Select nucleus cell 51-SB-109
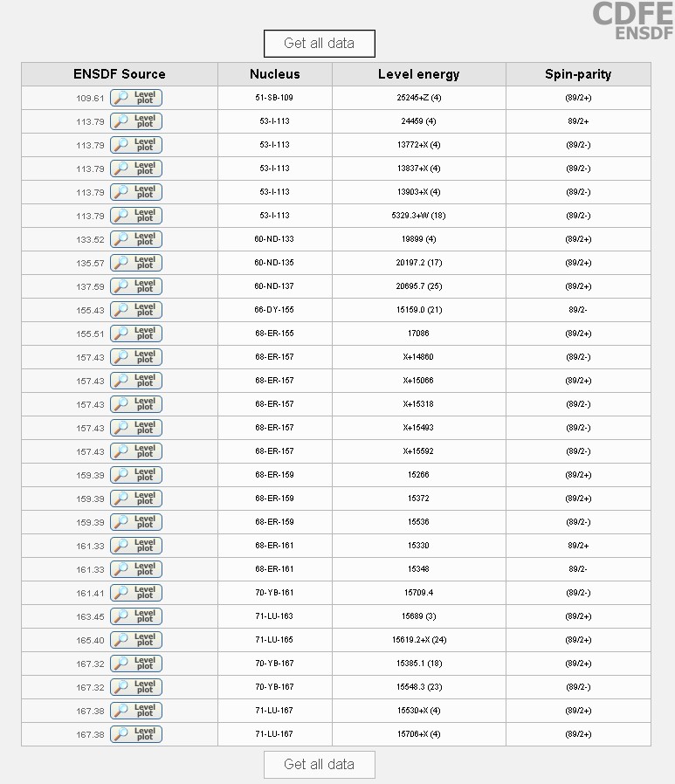Viewport: 675px width, 784px height. coord(274,98)
